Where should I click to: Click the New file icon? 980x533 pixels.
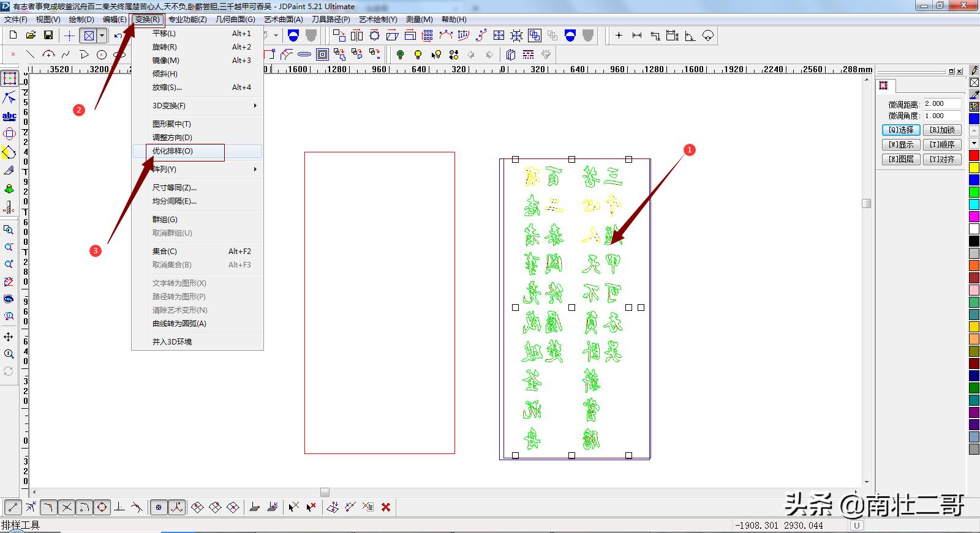click(13, 35)
